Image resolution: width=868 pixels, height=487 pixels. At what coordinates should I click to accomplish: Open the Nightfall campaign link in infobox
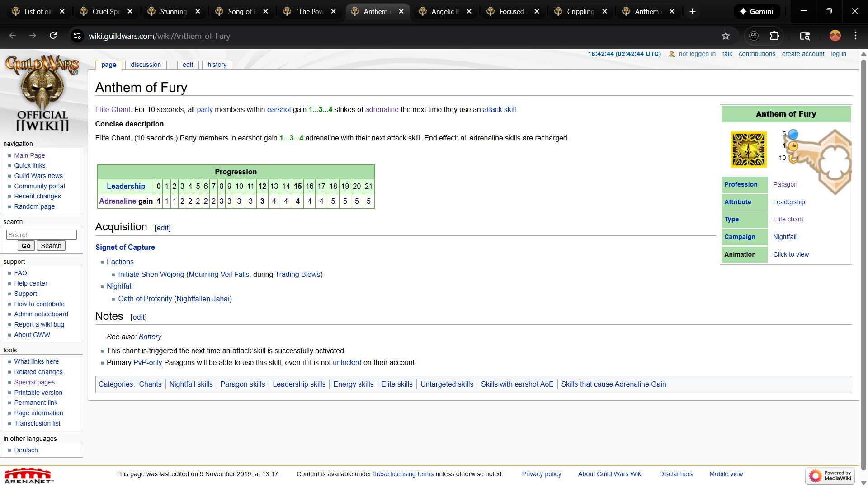[x=785, y=237]
